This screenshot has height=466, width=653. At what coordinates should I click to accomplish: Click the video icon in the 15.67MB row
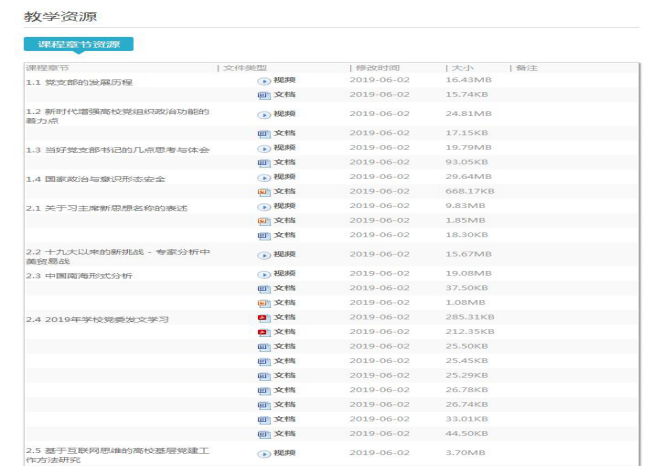[x=264, y=254]
